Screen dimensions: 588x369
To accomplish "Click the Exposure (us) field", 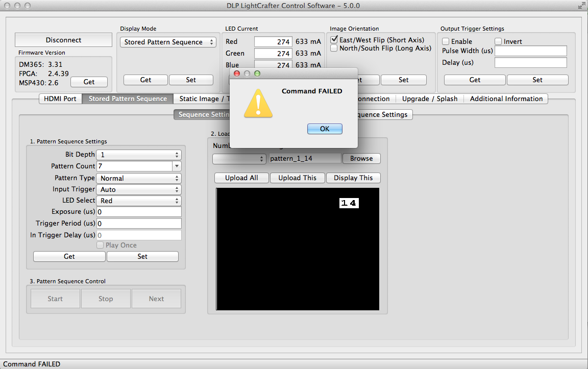I will 139,212.
